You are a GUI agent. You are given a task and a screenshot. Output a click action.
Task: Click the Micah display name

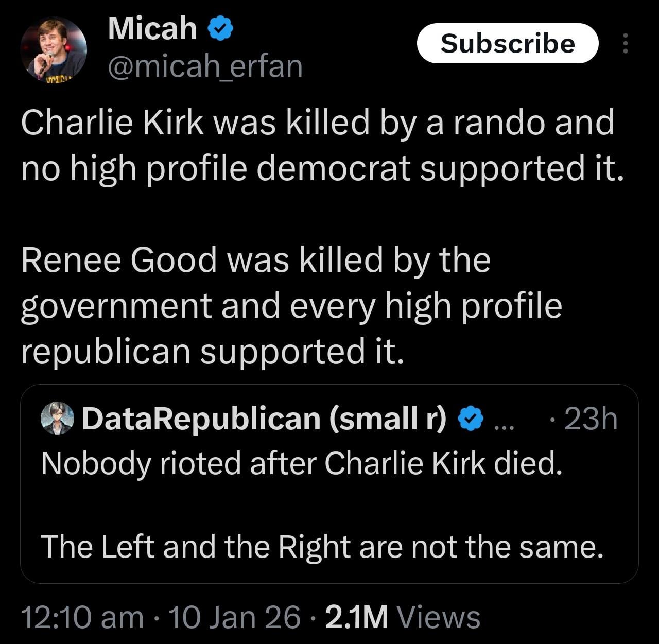coord(152,28)
